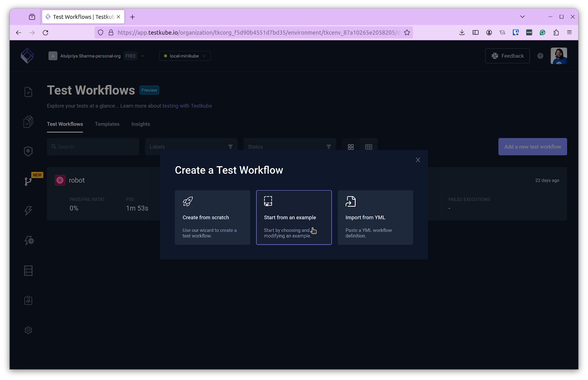This screenshot has height=380, width=588.
Task: Open the Sources server-stack sidebar icon
Action: [x=28, y=270]
